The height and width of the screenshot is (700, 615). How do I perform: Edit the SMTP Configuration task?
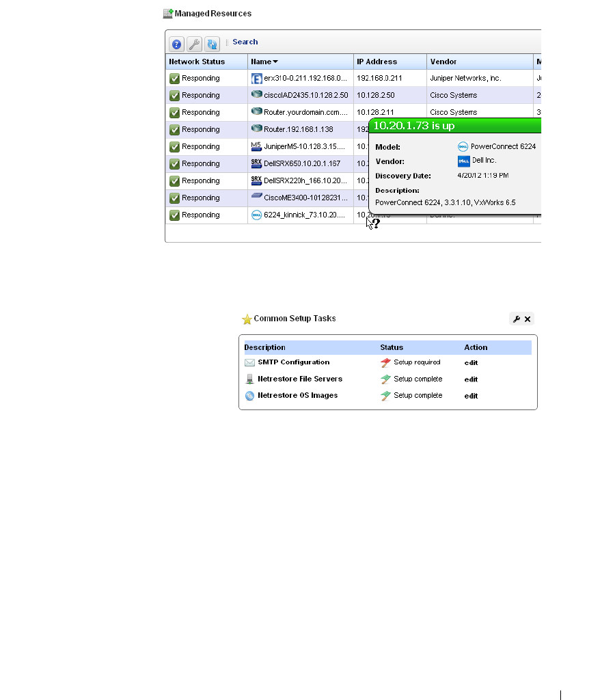[471, 362]
